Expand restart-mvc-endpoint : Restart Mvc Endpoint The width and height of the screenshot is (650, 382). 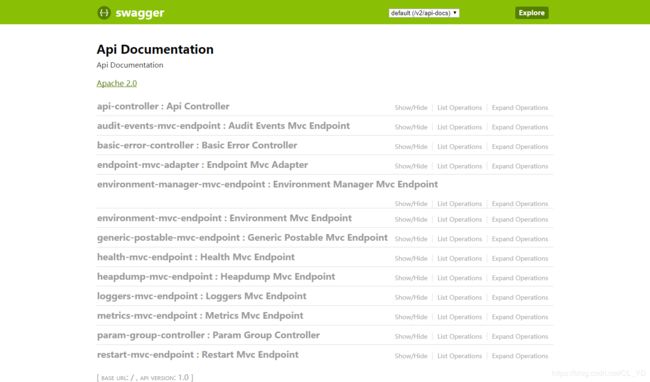[198, 355]
